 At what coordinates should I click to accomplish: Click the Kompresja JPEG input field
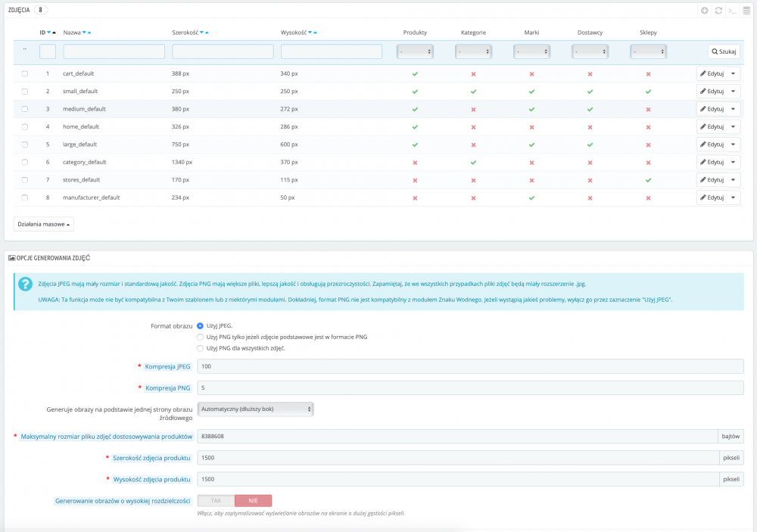[x=469, y=366]
